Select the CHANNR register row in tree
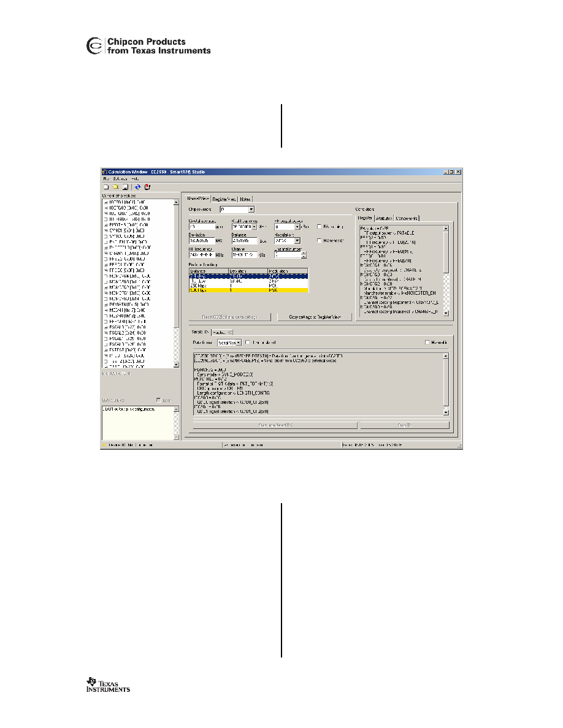563x728 pixels. click(129, 254)
